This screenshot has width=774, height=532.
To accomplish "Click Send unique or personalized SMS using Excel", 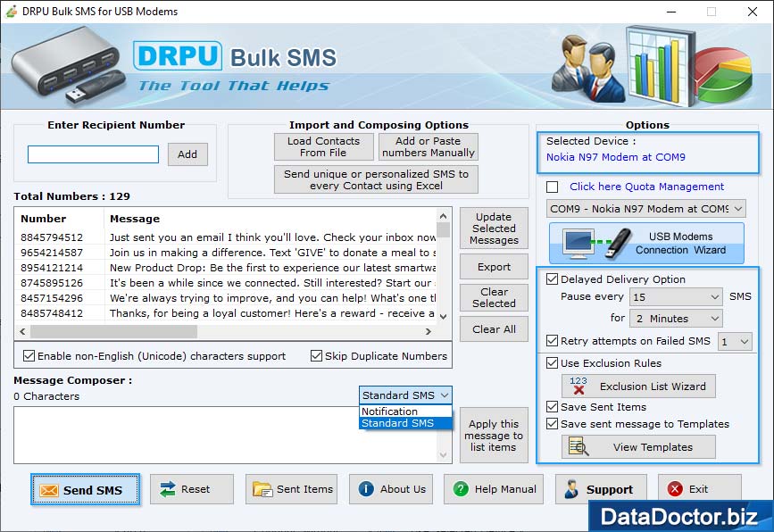I will [376, 179].
